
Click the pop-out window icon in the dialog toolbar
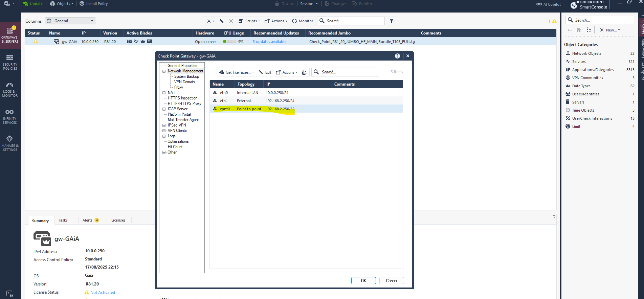[305, 72]
